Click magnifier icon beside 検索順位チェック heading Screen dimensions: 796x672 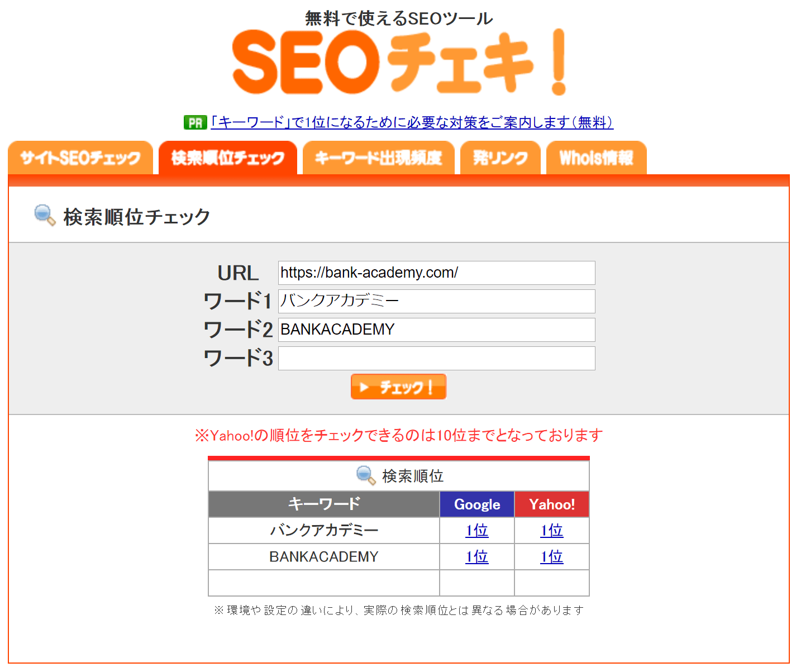(45, 216)
